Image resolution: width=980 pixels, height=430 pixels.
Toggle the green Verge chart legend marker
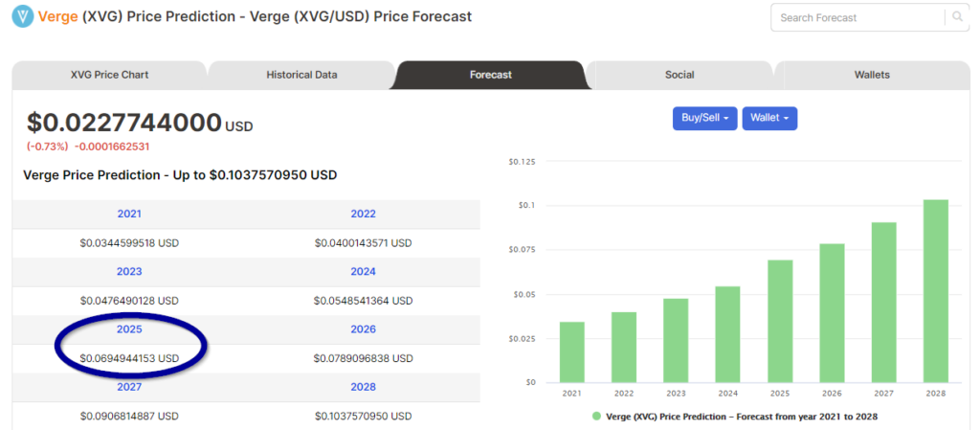pyautogui.click(x=597, y=416)
